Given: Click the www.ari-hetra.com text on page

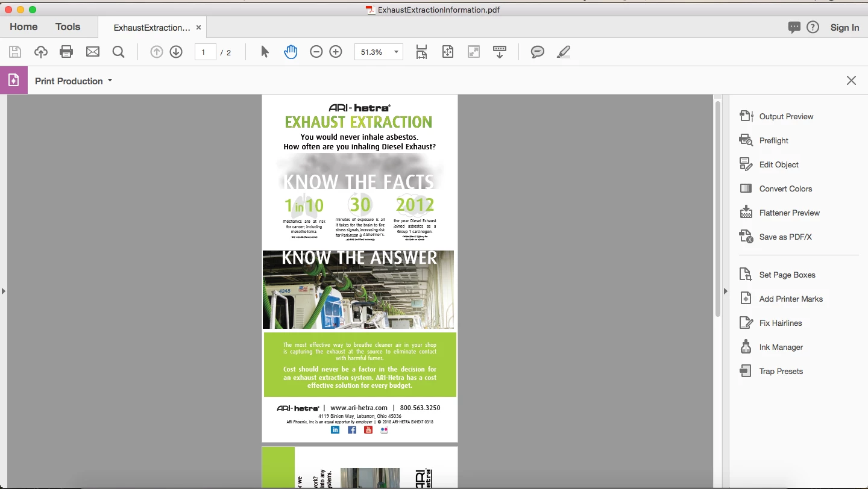Looking at the screenshot, I should tap(359, 408).
